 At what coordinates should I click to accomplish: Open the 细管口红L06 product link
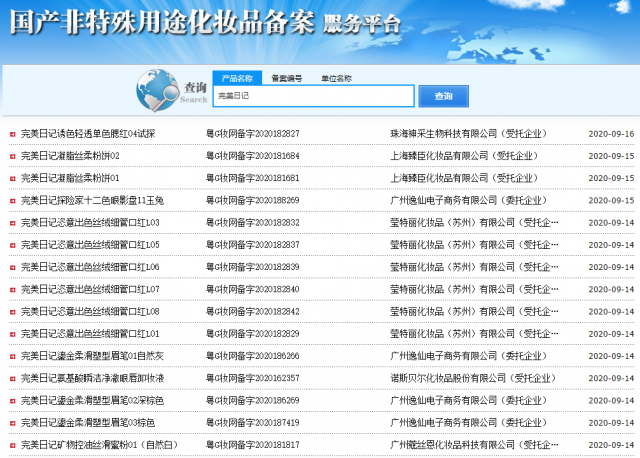(x=90, y=267)
